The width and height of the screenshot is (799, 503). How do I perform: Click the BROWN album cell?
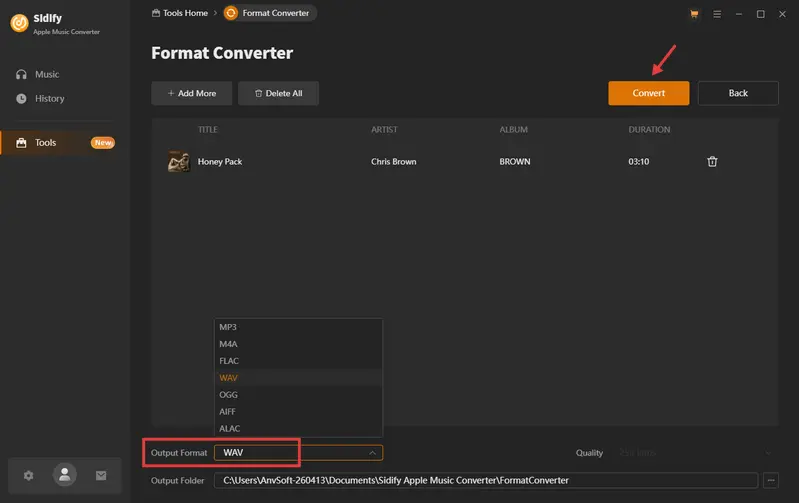(x=515, y=162)
